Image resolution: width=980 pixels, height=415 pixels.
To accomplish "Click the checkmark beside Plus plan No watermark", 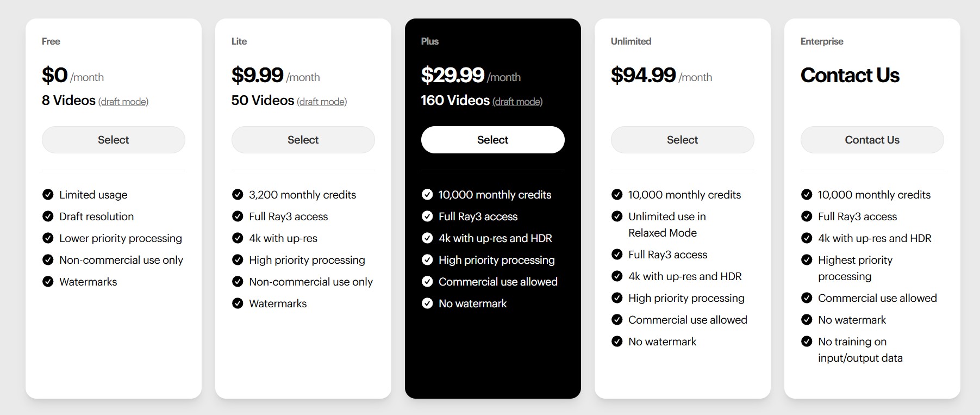I will [x=427, y=303].
